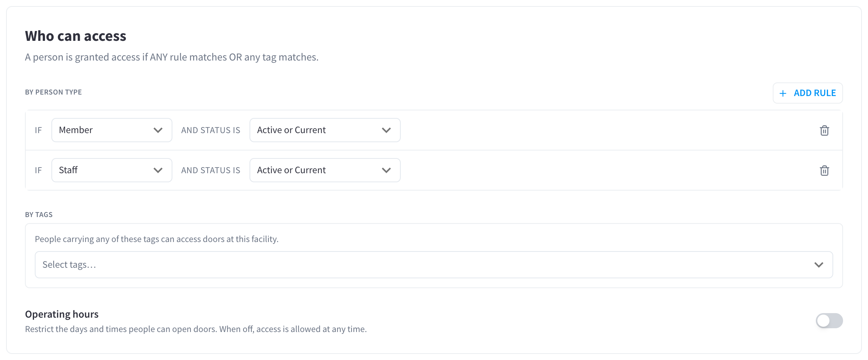Click 'AND STATUS IS' label in Member row
The height and width of the screenshot is (360, 868).
[211, 130]
